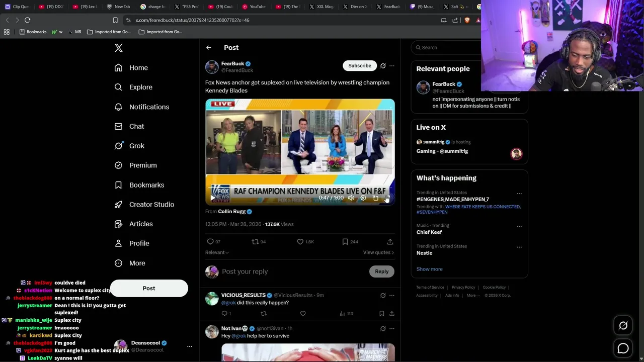Screen dimensions: 644x362
Task: Open more options for ENHYPEN trend
Action: [x=519, y=194]
